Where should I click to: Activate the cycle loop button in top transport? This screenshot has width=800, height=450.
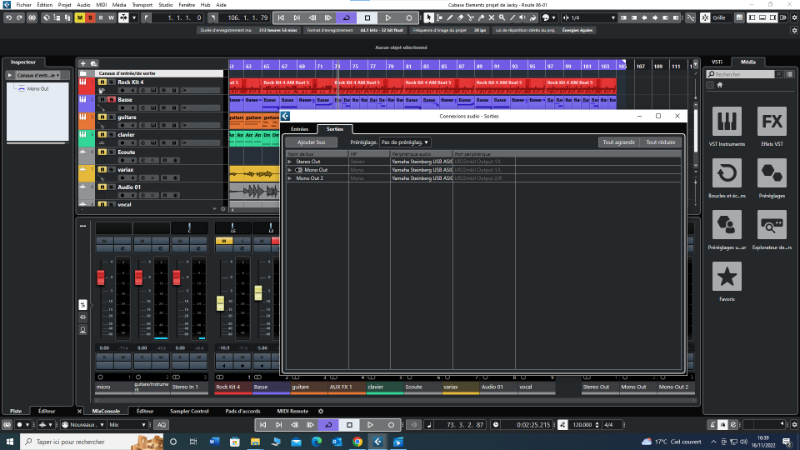click(x=345, y=18)
